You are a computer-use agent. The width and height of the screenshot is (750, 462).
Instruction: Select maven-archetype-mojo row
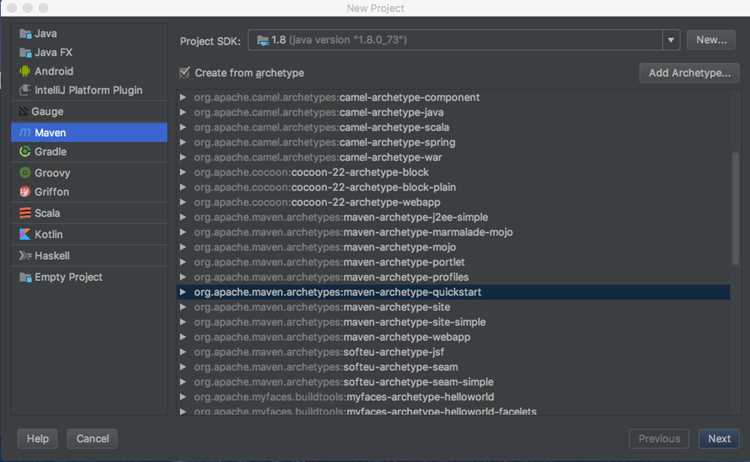click(453, 247)
